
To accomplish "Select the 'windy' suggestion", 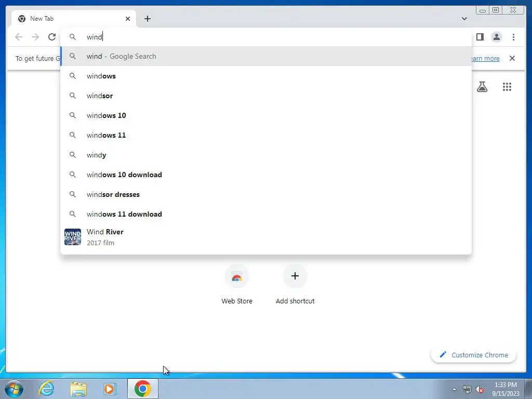I will pos(266,155).
